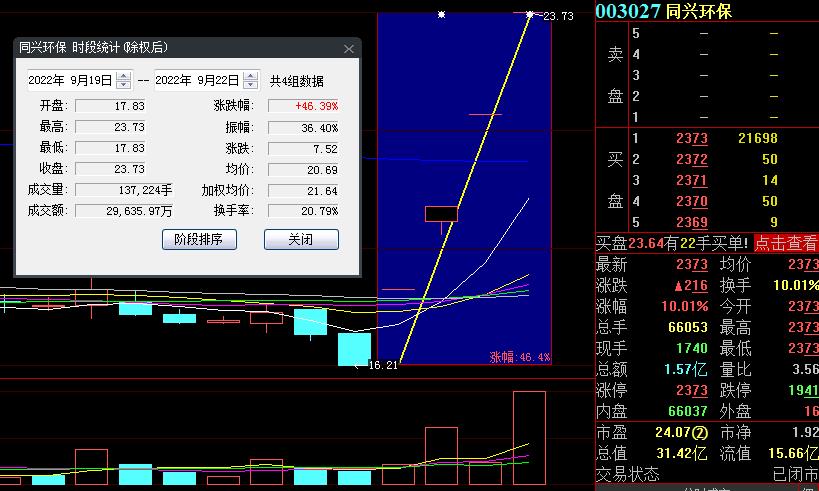Select buy level 1 price 2373
Image resolution: width=819 pixels, height=491 pixels.
(x=691, y=138)
